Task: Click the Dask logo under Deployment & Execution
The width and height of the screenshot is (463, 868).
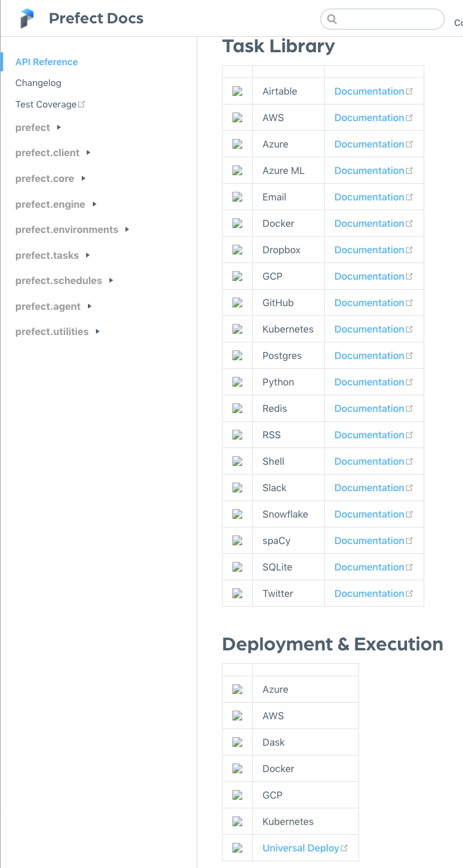Action: click(237, 742)
